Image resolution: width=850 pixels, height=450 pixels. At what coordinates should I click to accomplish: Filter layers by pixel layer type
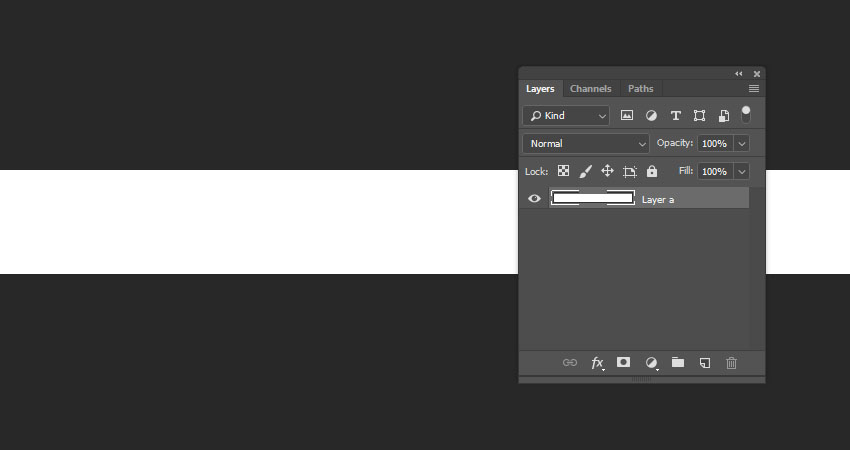click(627, 116)
